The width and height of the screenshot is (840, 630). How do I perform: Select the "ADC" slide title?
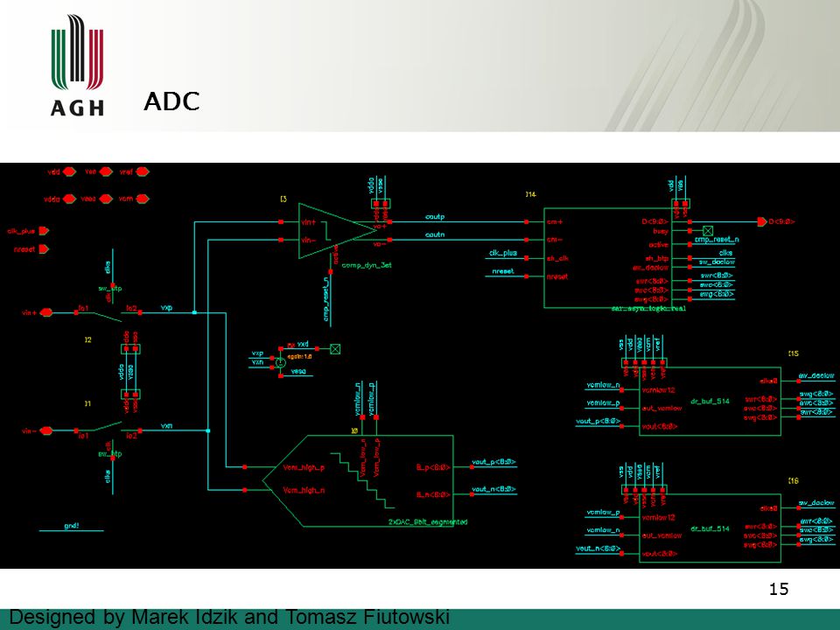(x=171, y=101)
